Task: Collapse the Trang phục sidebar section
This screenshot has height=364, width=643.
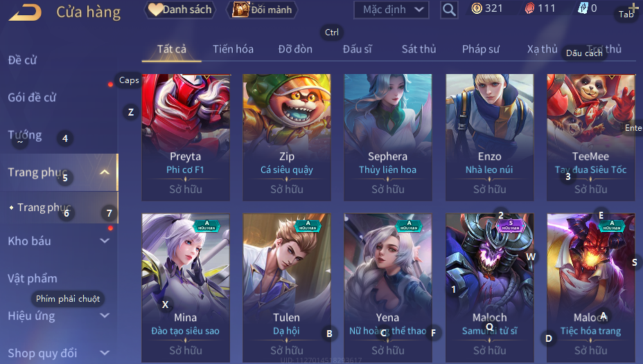Action: pyautogui.click(x=105, y=172)
